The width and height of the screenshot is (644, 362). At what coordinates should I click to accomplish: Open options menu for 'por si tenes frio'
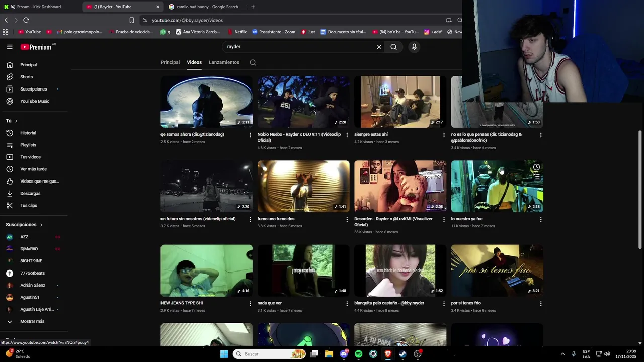541,304
